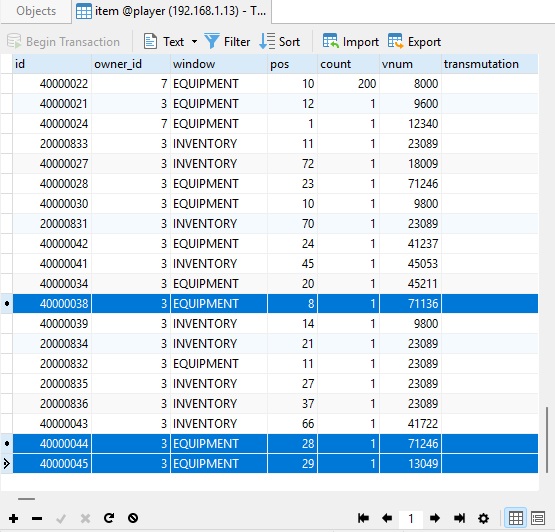Discard changes with the X icon
This screenshot has height=532, width=555.
tap(85, 519)
